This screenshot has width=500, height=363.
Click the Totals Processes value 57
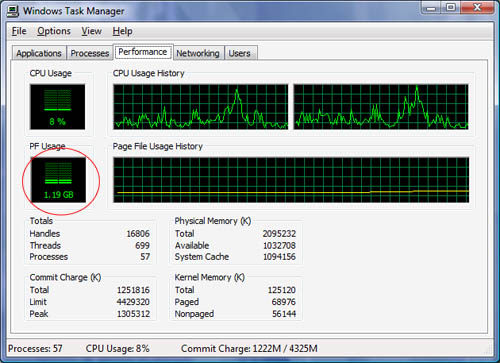pyautogui.click(x=145, y=257)
